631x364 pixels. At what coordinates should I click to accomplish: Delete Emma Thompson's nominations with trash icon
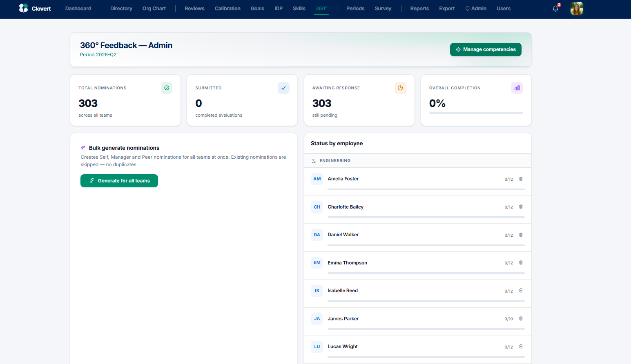coord(521,263)
